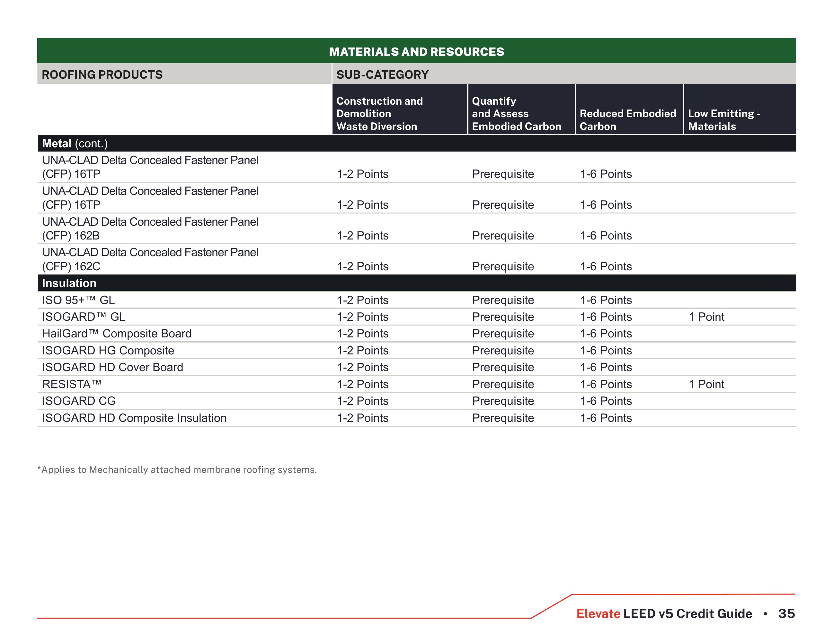Click the red 'Elevate' word in the footer
Screen dimensions: 834x644
(x=598, y=614)
